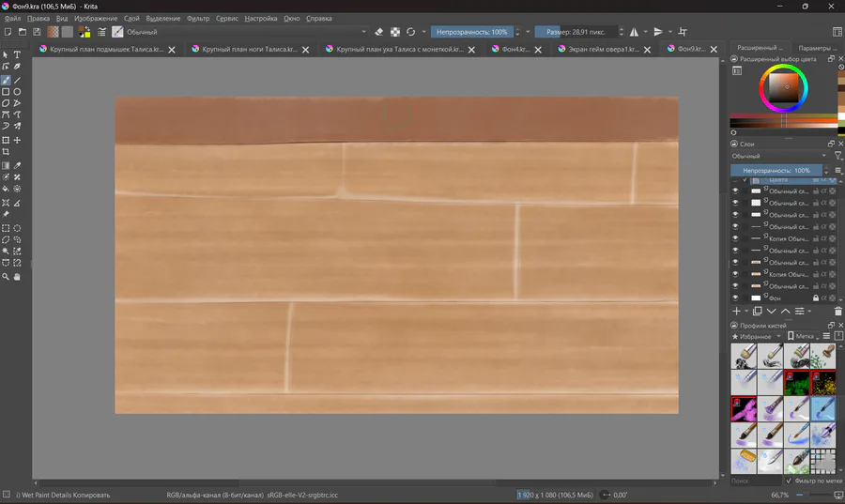Toggle wrap around mode icon
The image size is (845, 504).
point(683,32)
